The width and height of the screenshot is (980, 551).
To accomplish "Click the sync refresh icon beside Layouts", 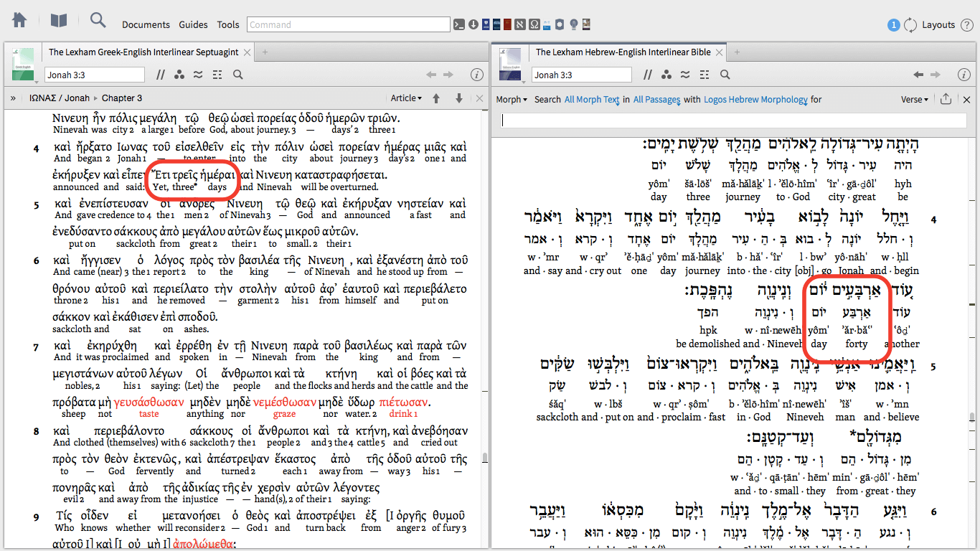I will pyautogui.click(x=910, y=25).
